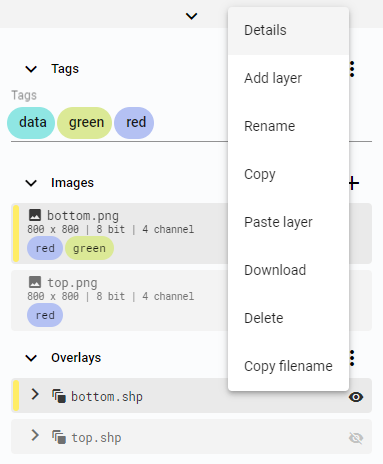Click green tag on bottom.png

(89, 248)
